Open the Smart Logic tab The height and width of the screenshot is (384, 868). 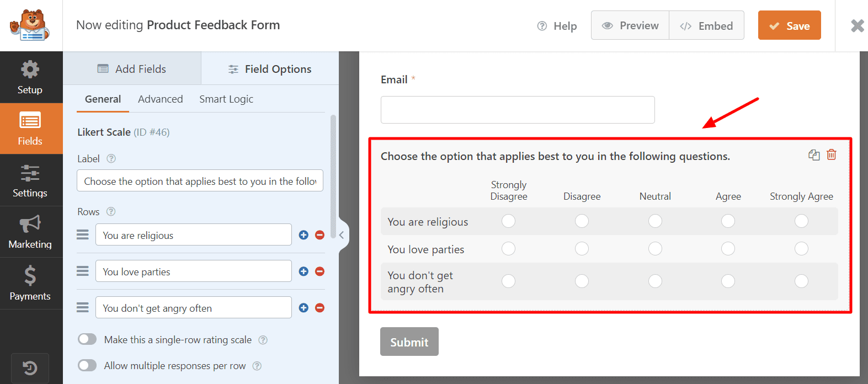(x=226, y=99)
